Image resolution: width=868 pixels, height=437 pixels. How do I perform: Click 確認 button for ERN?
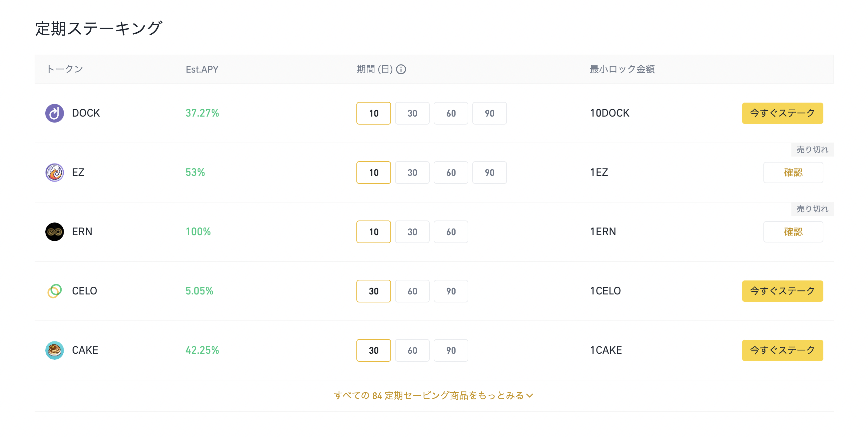pyautogui.click(x=793, y=232)
